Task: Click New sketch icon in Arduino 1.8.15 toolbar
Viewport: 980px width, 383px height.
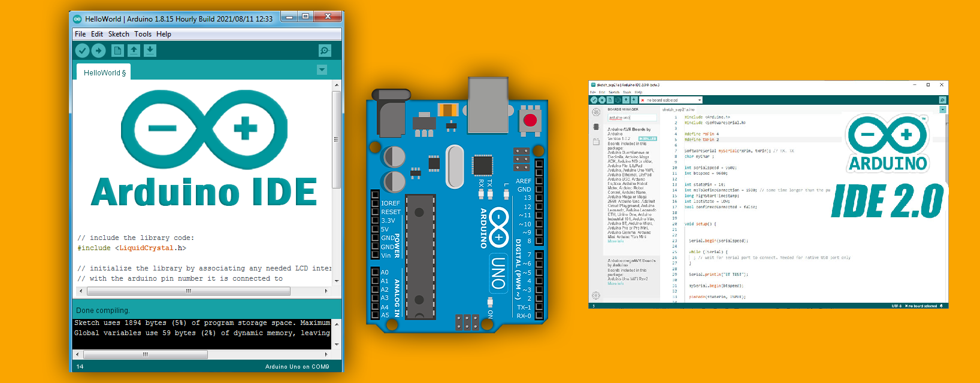Action: tap(117, 51)
